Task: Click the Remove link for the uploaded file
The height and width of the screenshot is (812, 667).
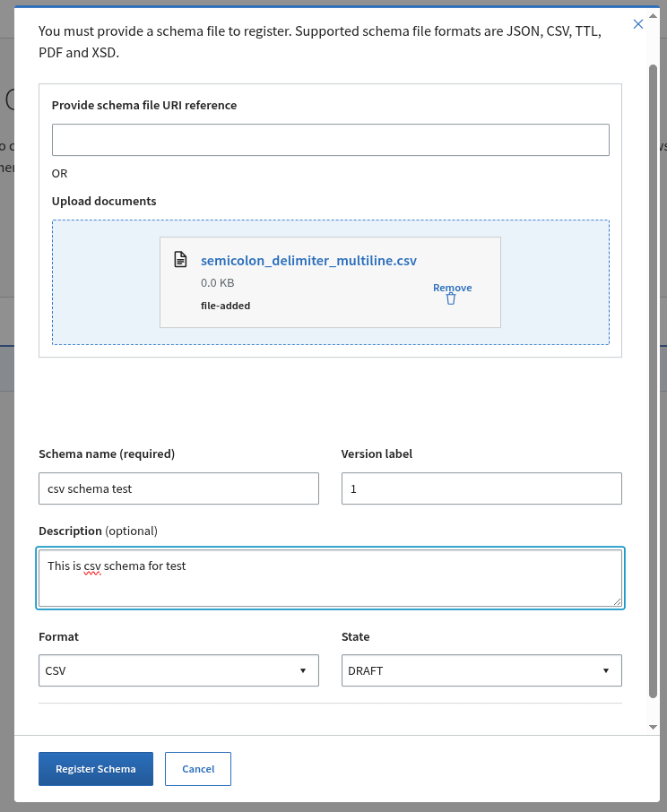Action: click(452, 288)
